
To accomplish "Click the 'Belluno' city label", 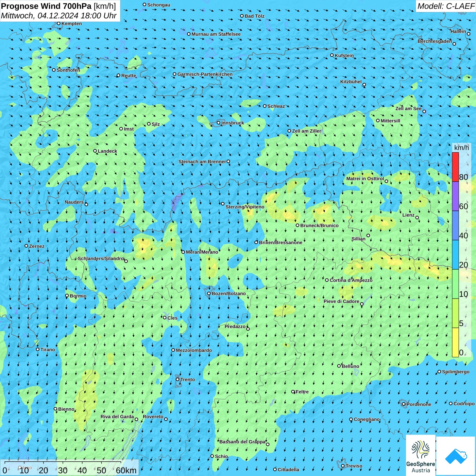I will point(350,366).
